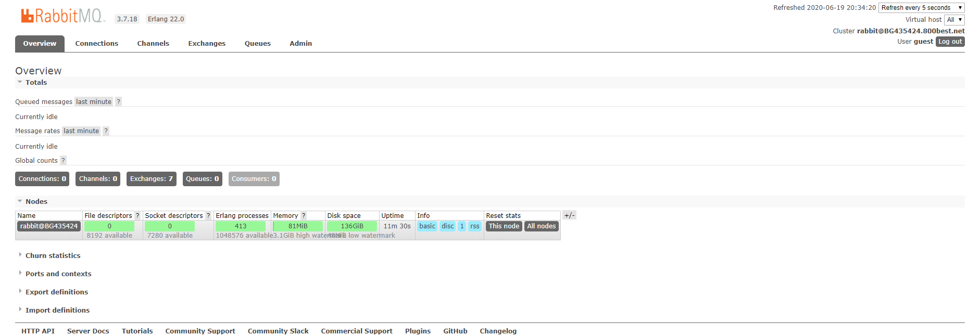Click the 11m 30s uptime value

coord(397,226)
